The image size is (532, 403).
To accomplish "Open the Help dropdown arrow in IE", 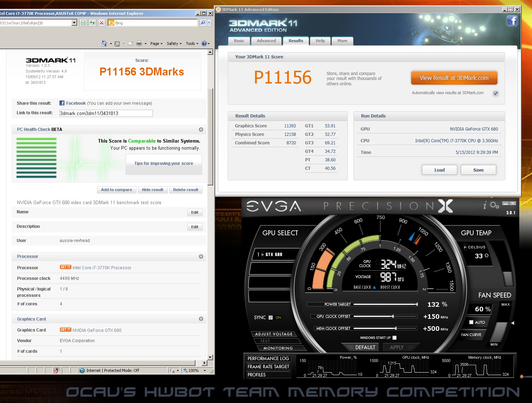I will pos(208,44).
